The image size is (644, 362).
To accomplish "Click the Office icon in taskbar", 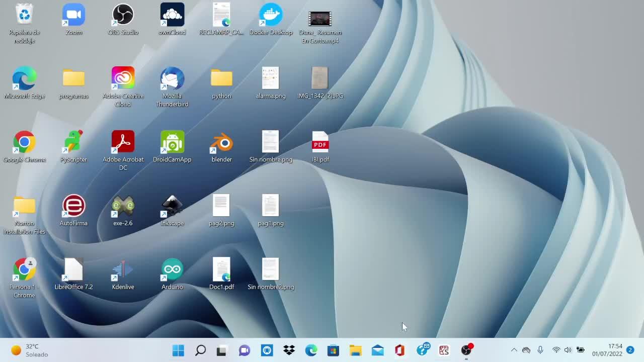I will 399,350.
